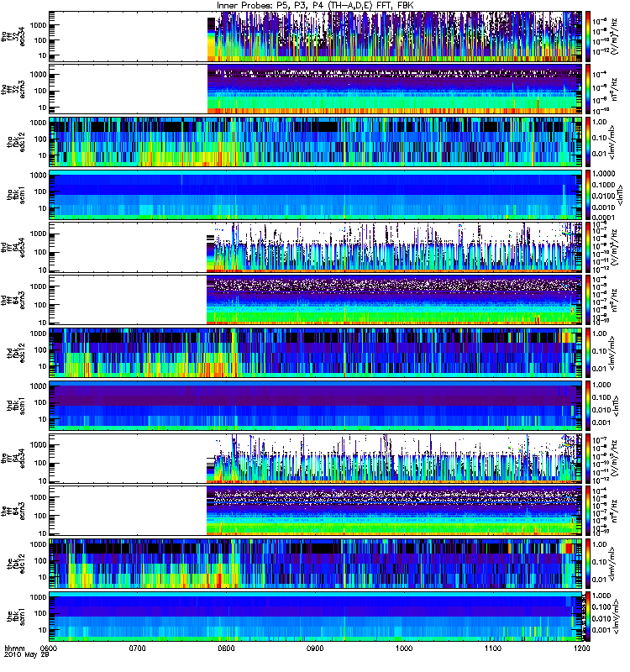Select the thd fff 64 edc34 spectrogram panel

click(x=316, y=247)
